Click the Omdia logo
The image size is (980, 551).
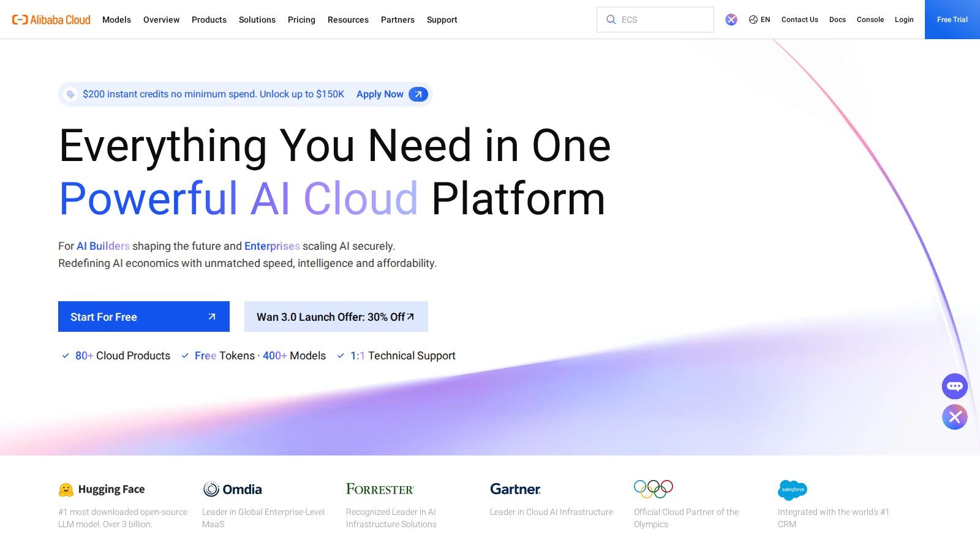pos(232,489)
